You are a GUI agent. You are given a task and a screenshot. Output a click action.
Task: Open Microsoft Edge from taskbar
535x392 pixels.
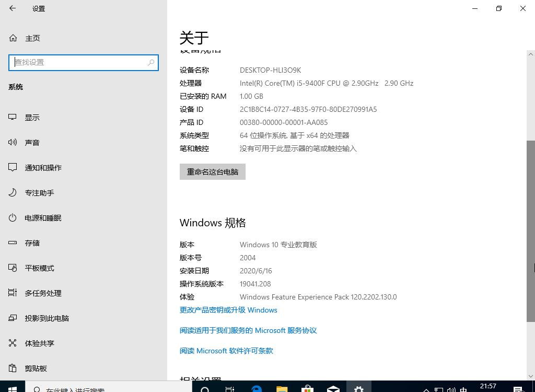(x=256, y=388)
